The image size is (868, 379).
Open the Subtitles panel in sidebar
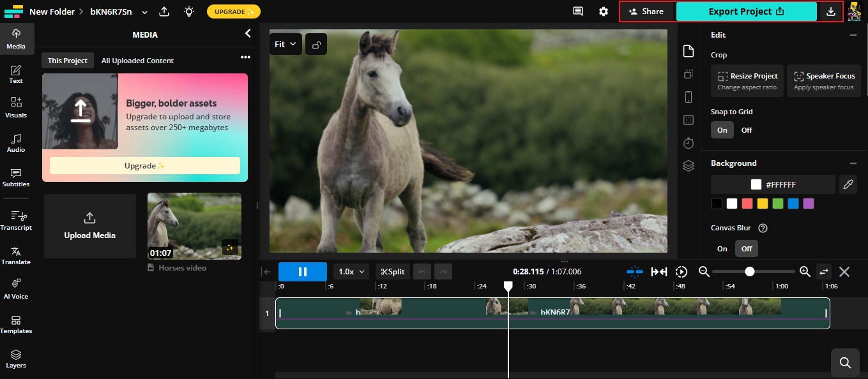pyautogui.click(x=16, y=177)
